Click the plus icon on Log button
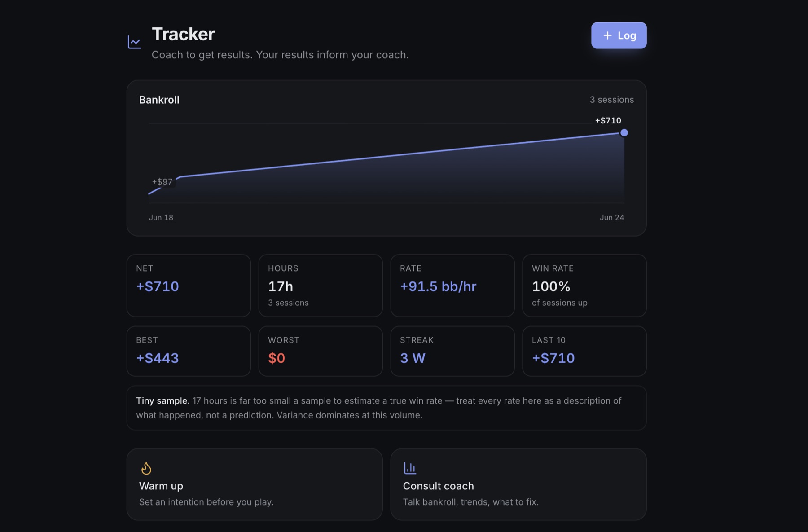The image size is (808, 532). click(607, 35)
